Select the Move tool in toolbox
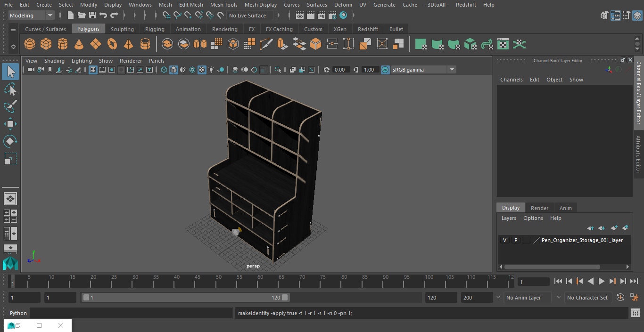This screenshot has height=332, width=644. [10, 124]
